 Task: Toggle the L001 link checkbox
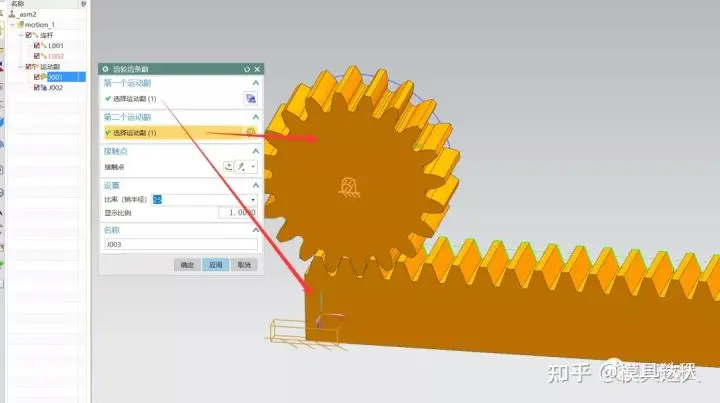click(36, 45)
